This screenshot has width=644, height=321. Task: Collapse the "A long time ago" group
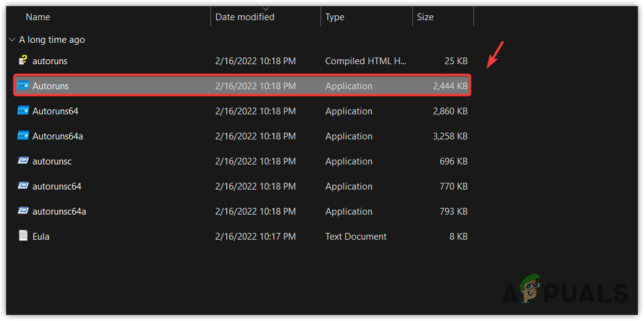pos(12,40)
